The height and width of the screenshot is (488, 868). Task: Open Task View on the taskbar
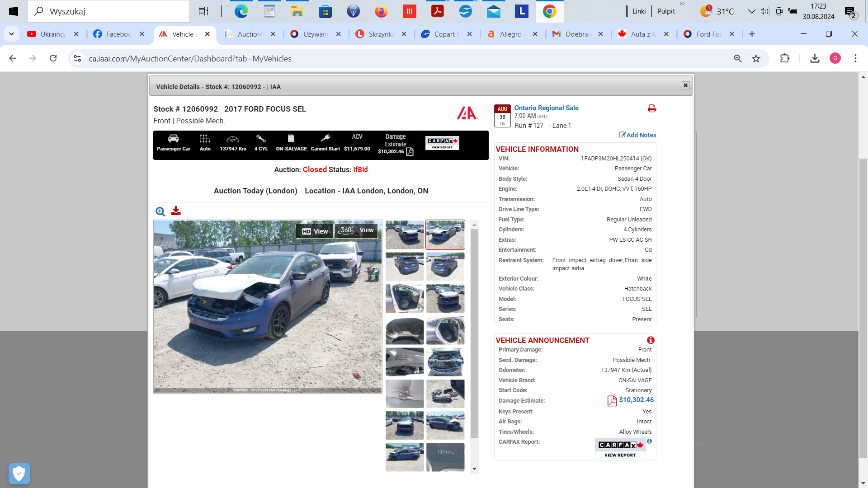(x=203, y=11)
